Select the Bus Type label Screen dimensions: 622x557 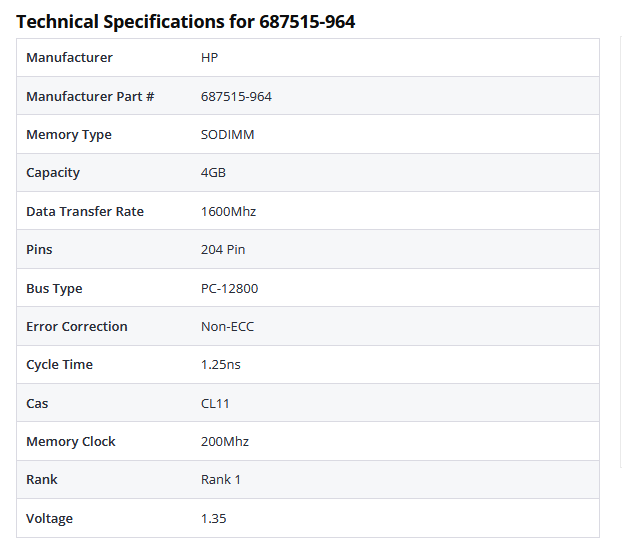(54, 289)
